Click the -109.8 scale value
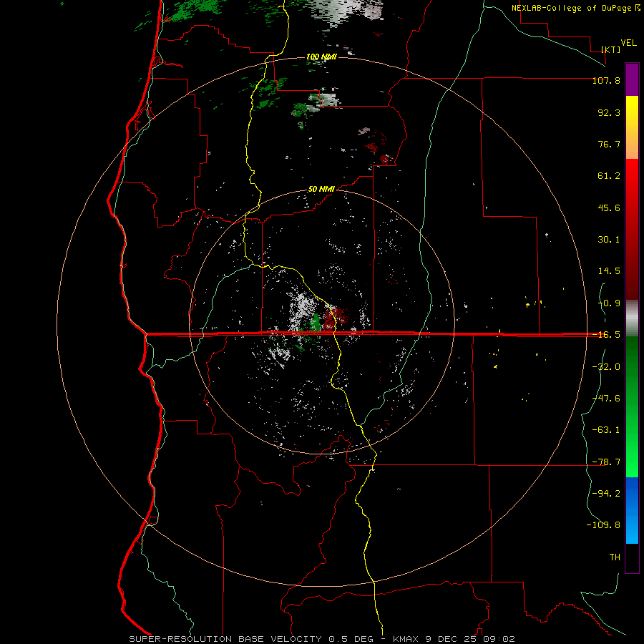 [x=603, y=525]
